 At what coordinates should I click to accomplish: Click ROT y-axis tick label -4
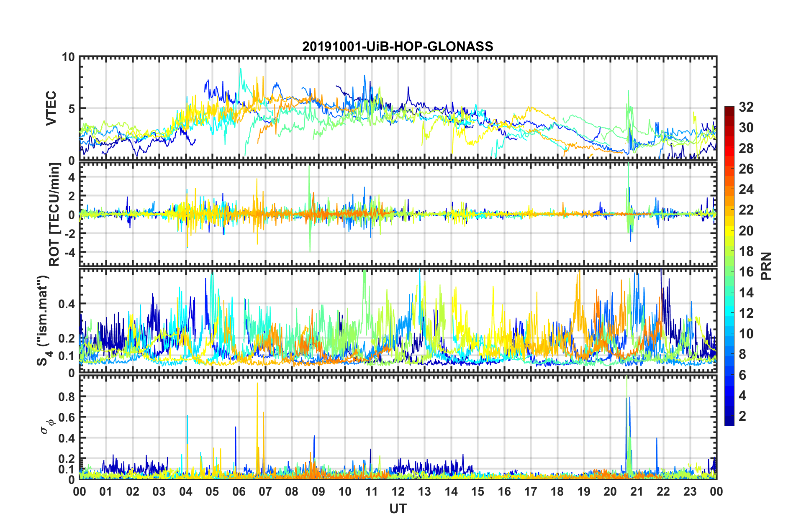click(69, 252)
